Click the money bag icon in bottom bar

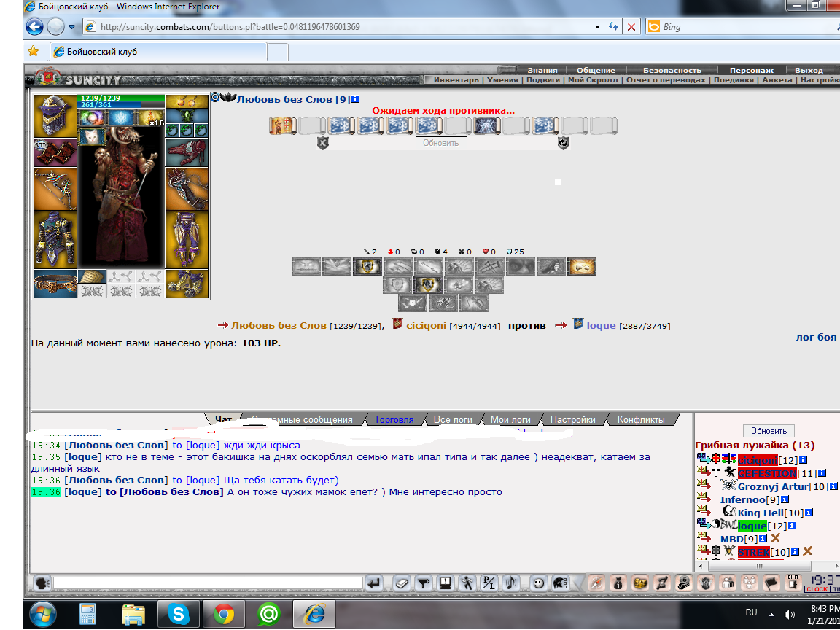[618, 583]
